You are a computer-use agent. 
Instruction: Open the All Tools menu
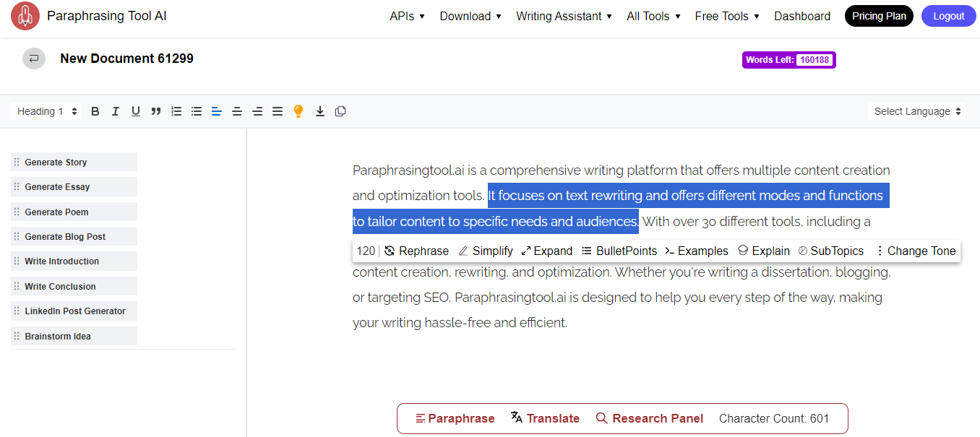pyautogui.click(x=653, y=16)
